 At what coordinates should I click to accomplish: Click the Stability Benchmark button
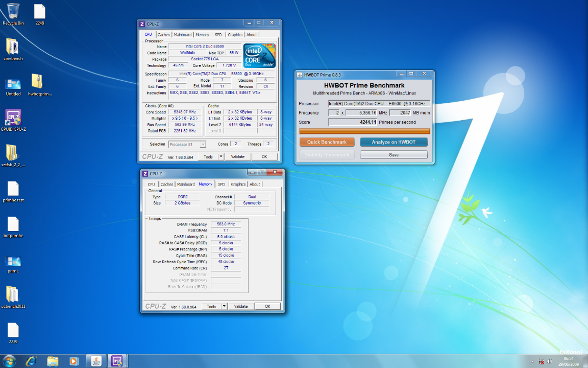coord(327,155)
